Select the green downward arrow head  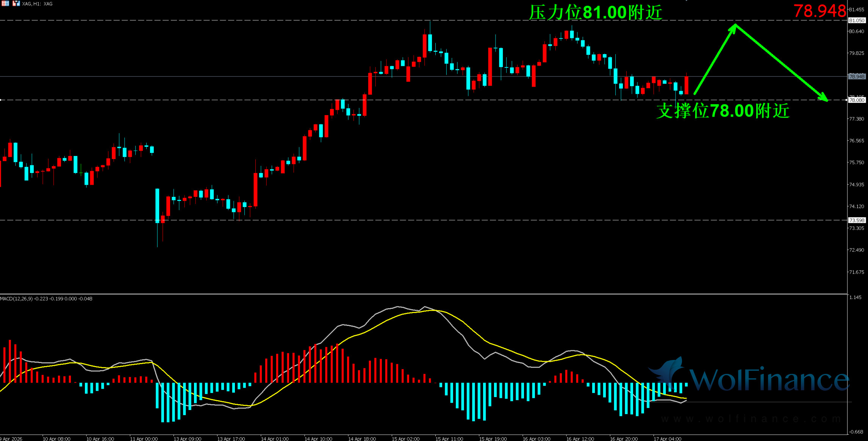tap(824, 98)
